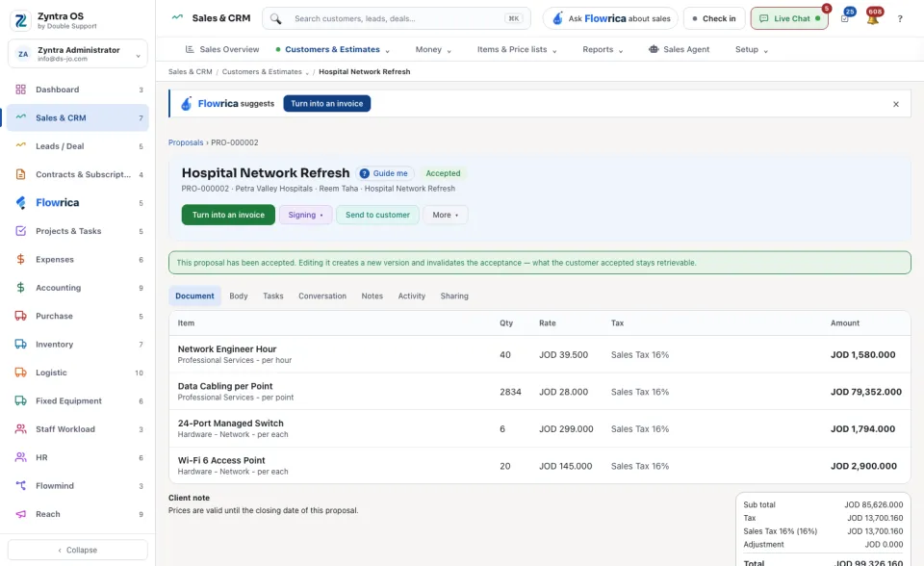Screen dimensions: 924x566
Task: Click the HR people icon
Action: [x=20, y=457]
